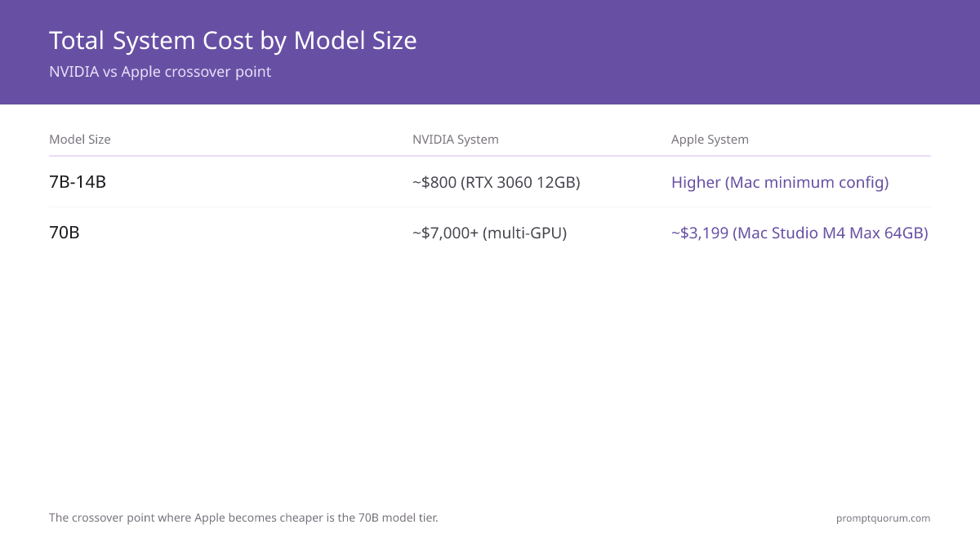
Task: Click '~$3,199 (Mac Studio M4 Max 64GB)' cell
Action: click(800, 233)
